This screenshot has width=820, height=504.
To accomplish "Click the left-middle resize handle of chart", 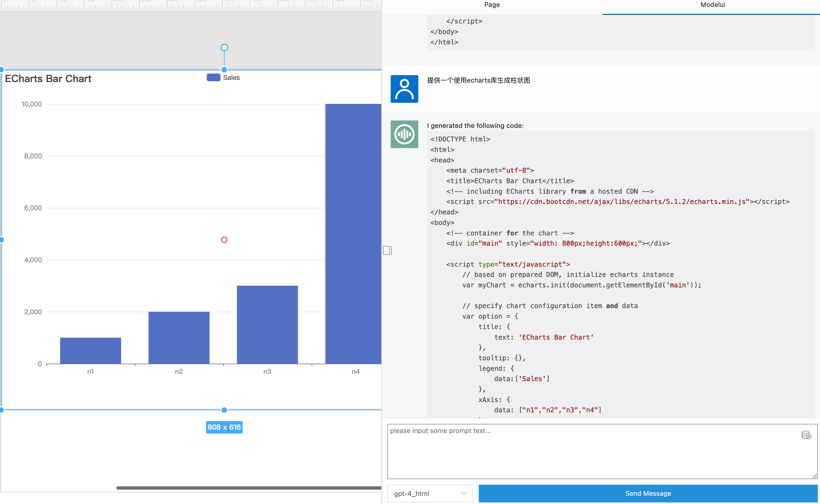I will (x=1, y=240).
